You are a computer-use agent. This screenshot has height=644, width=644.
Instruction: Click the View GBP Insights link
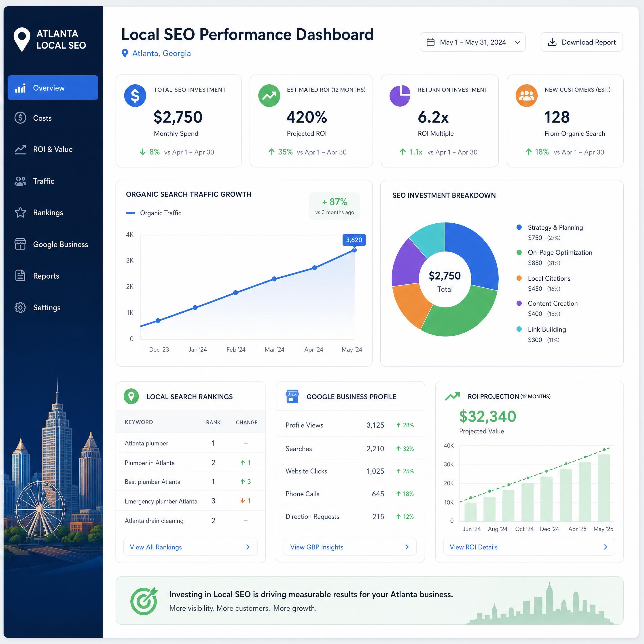pyautogui.click(x=350, y=547)
